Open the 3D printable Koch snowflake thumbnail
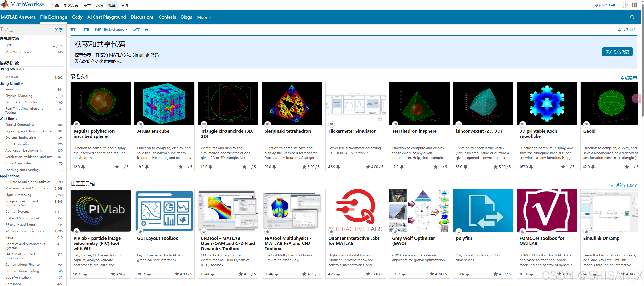644x286 pixels. point(547,104)
